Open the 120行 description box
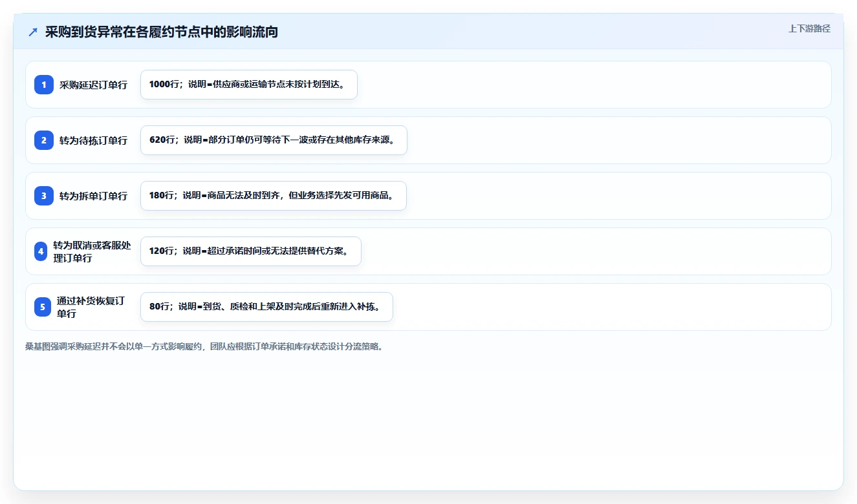 [251, 251]
